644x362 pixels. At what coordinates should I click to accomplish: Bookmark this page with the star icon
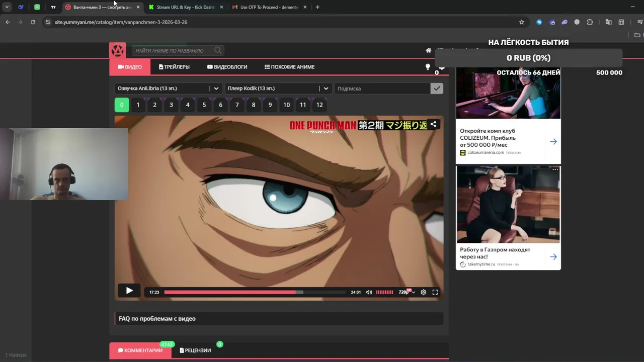coord(522,22)
